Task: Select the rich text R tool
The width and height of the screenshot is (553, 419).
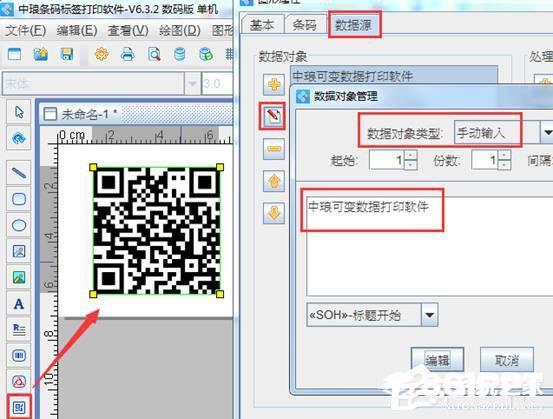Action: [19, 329]
